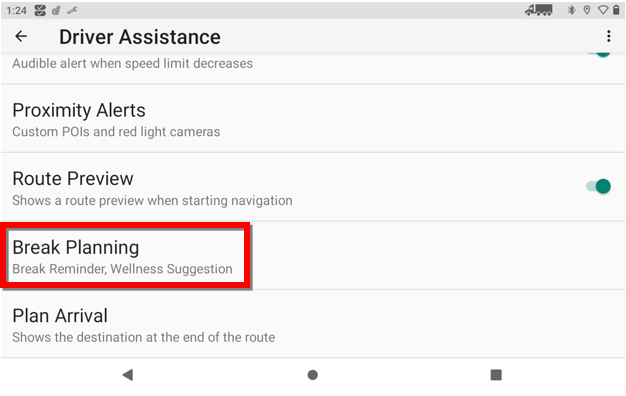Open Proximity Alerts settings

pyautogui.click(x=313, y=119)
